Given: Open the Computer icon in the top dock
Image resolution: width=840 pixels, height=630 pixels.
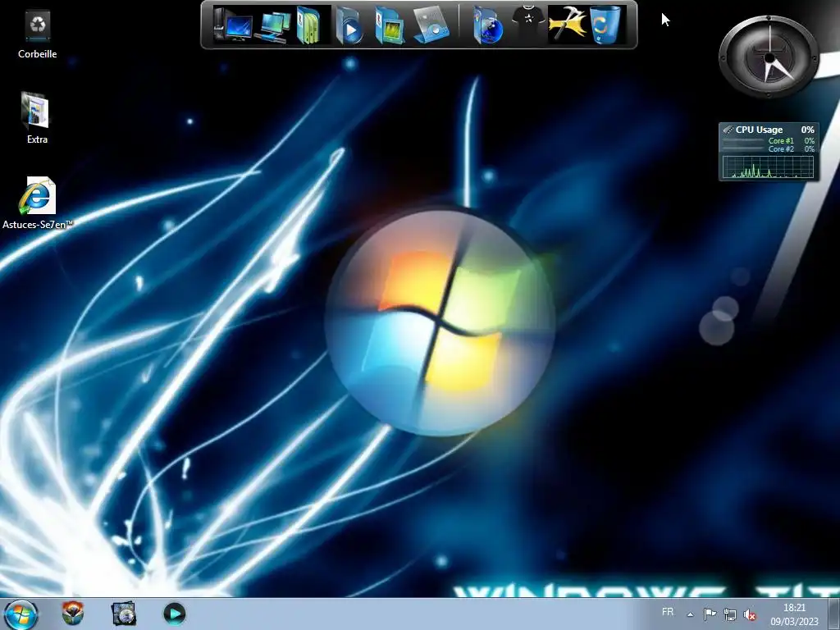Looking at the screenshot, I should click(x=232, y=25).
